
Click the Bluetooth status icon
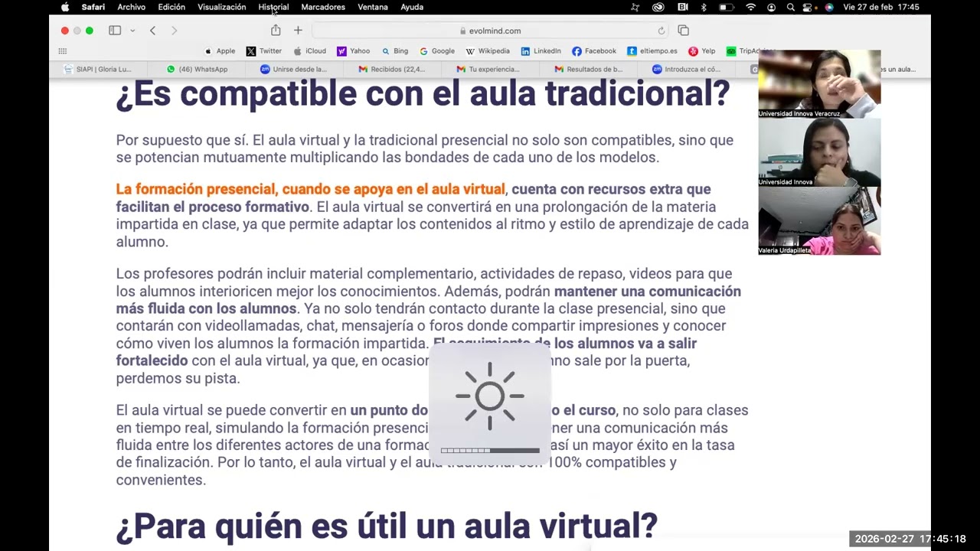[704, 7]
